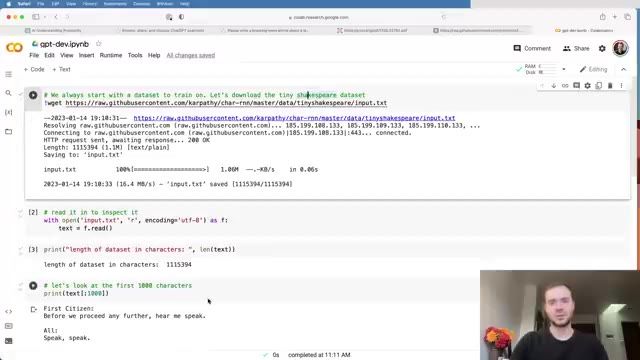Screen dimensions: 640x360
Task: Open the View menu in Colab
Action: point(67,55)
